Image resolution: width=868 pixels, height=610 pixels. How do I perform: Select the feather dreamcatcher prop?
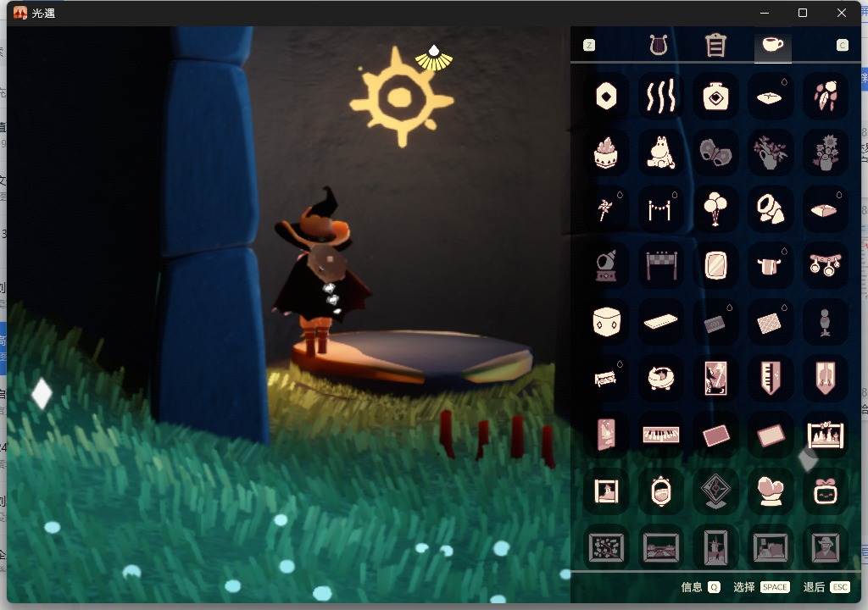coord(825,97)
